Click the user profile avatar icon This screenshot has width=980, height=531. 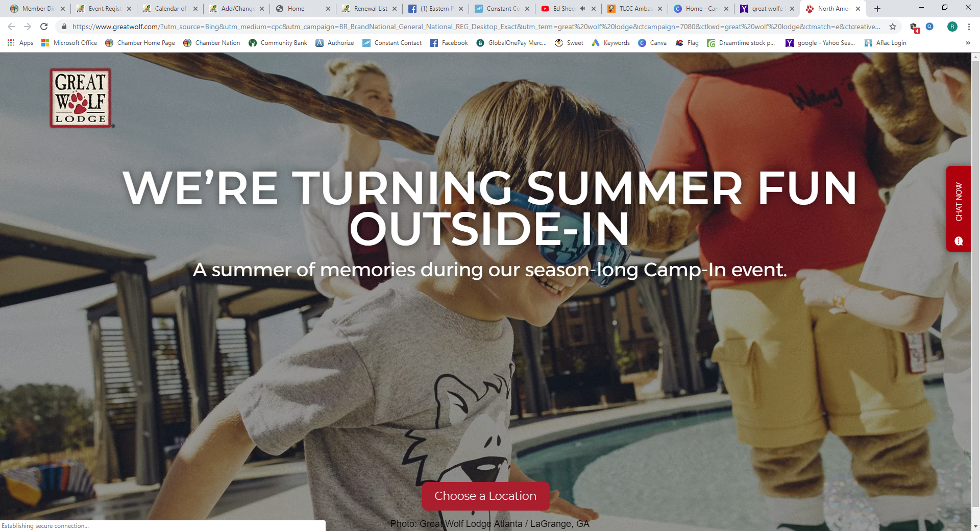(x=952, y=27)
